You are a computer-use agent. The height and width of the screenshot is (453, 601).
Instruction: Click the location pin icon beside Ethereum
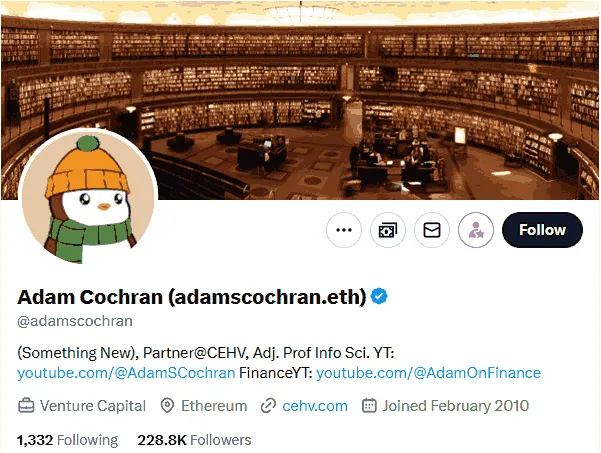pos(167,405)
